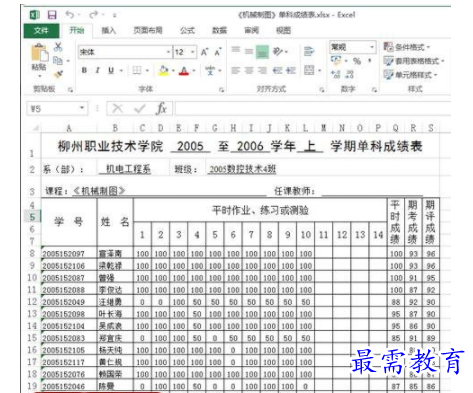Click Align Left icon

236,70
